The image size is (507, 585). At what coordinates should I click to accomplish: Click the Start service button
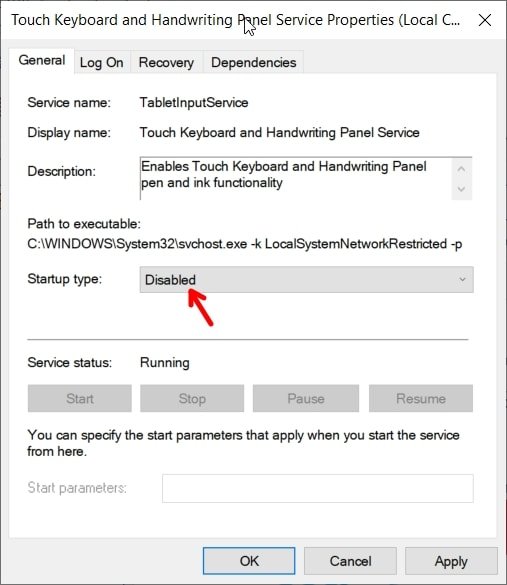79,398
